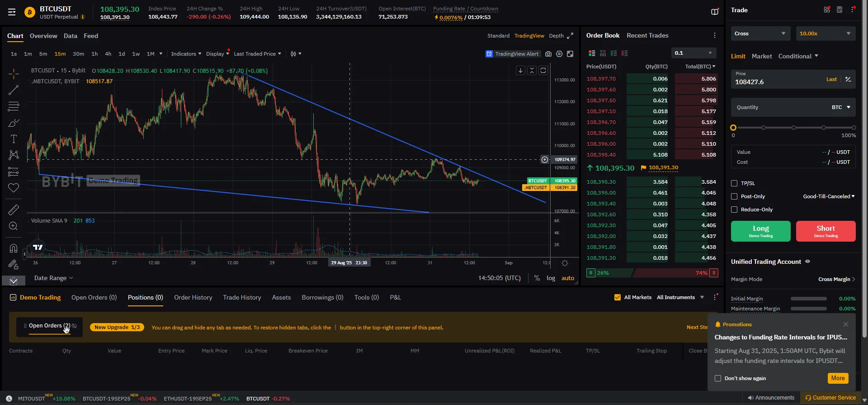Toggle Unified Trading Account balance visibility

pyautogui.click(x=808, y=262)
